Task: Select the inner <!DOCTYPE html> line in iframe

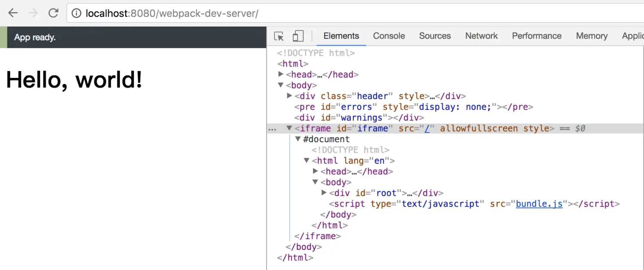Action: coord(350,150)
